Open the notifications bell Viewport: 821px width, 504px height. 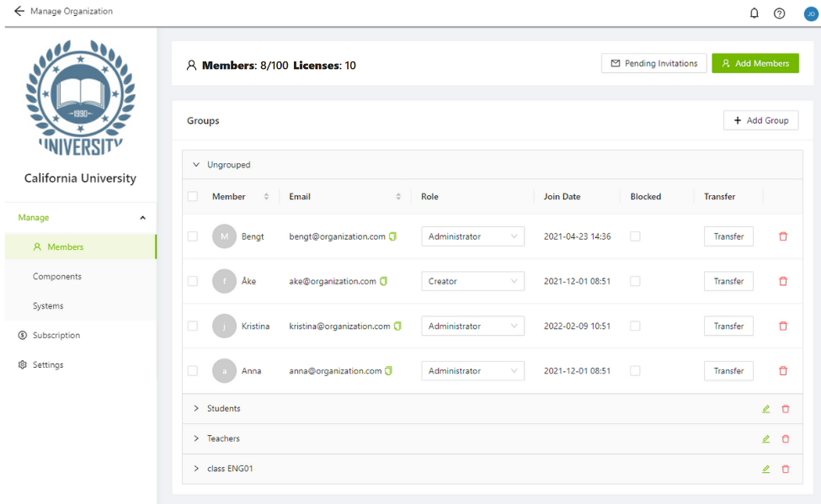tap(754, 13)
